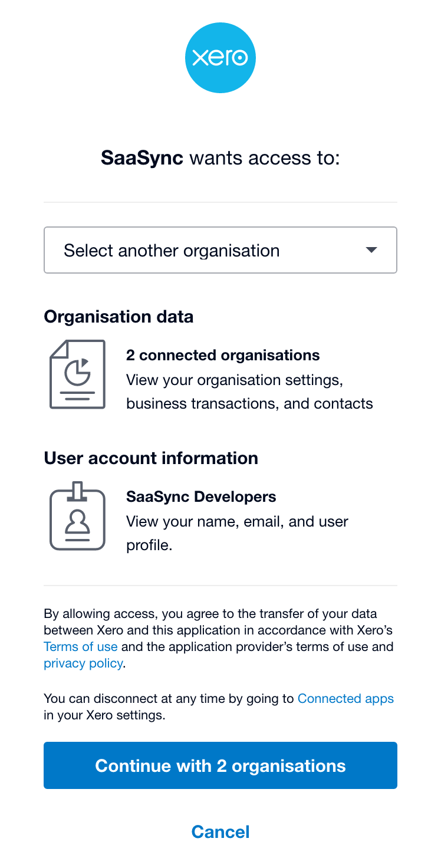Click the SaaSync wants access heading
Viewport: 441px width, 868px height.
pyautogui.click(x=220, y=158)
